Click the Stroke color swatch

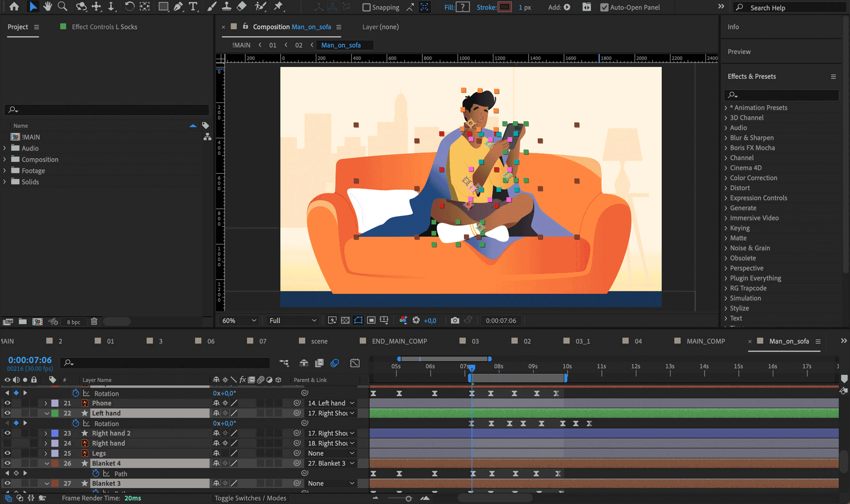505,7
